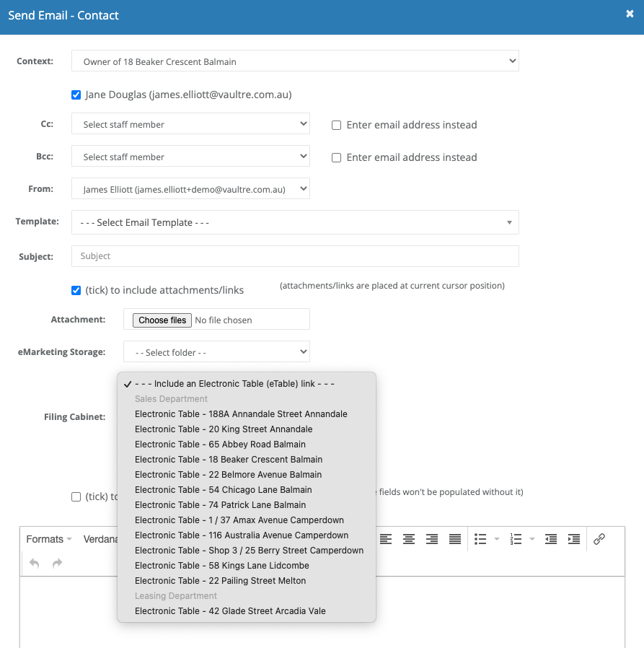The height and width of the screenshot is (648, 644).
Task: Select eTable Shop 3 / 25 Berry Street
Action: [247, 551]
